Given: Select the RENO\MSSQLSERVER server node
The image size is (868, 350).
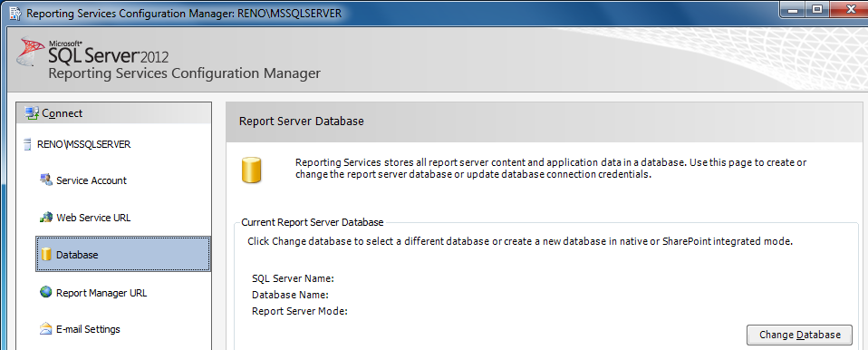Looking at the screenshot, I should coord(83,144).
